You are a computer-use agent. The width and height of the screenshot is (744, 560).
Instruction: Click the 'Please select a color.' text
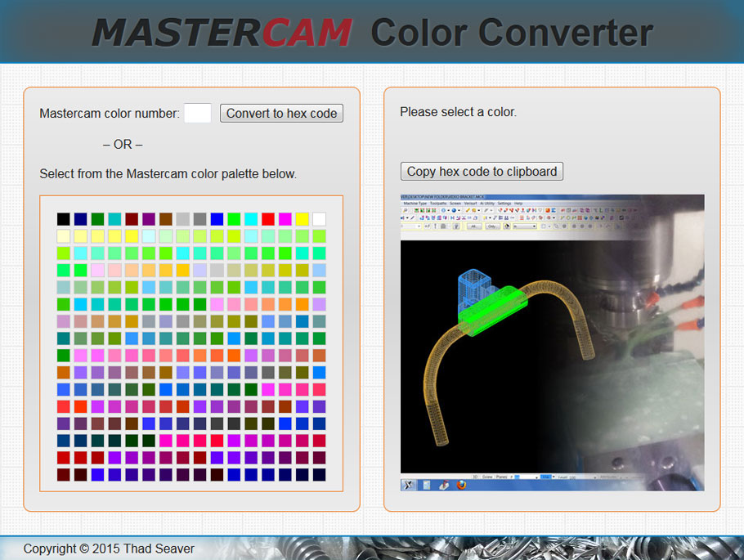(x=458, y=112)
